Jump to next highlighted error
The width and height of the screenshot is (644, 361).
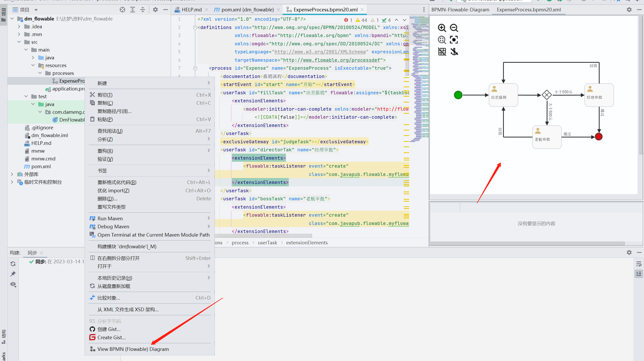click(405, 20)
